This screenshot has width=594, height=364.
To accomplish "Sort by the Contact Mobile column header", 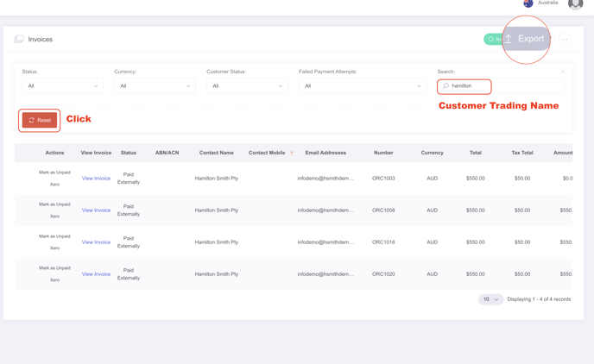I will tap(267, 153).
